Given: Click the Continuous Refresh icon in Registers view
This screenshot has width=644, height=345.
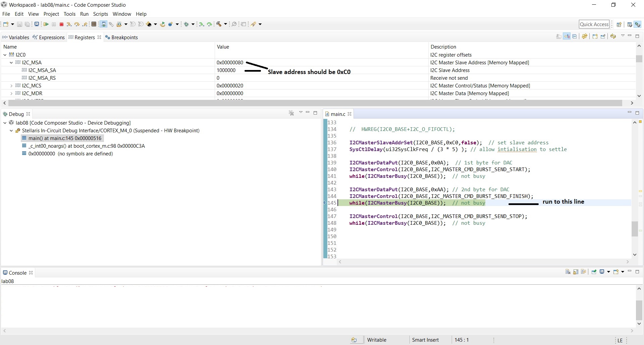Looking at the screenshot, I should pyautogui.click(x=613, y=36).
